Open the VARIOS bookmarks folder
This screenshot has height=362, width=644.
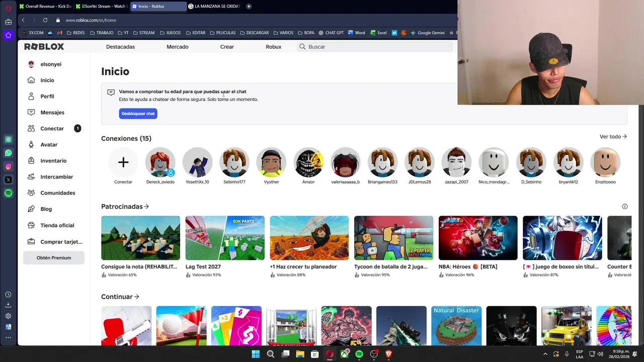[x=283, y=33]
